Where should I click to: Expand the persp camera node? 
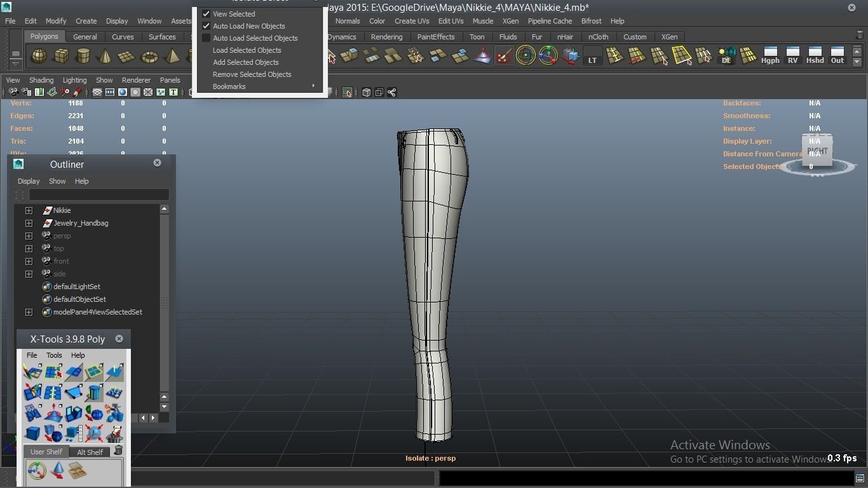(29, 236)
